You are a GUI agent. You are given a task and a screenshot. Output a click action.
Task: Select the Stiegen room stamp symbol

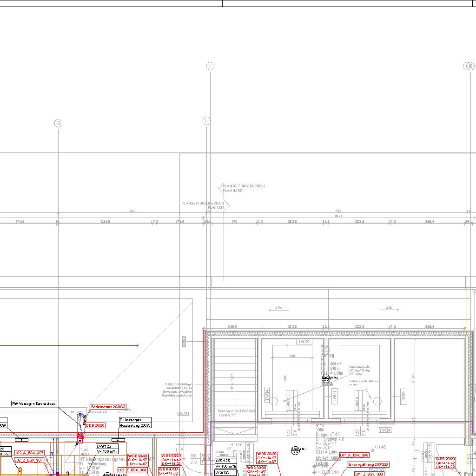296,450
